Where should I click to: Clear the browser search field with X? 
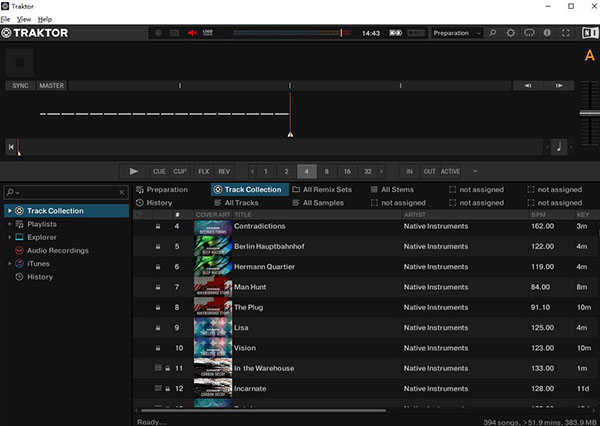pos(122,192)
